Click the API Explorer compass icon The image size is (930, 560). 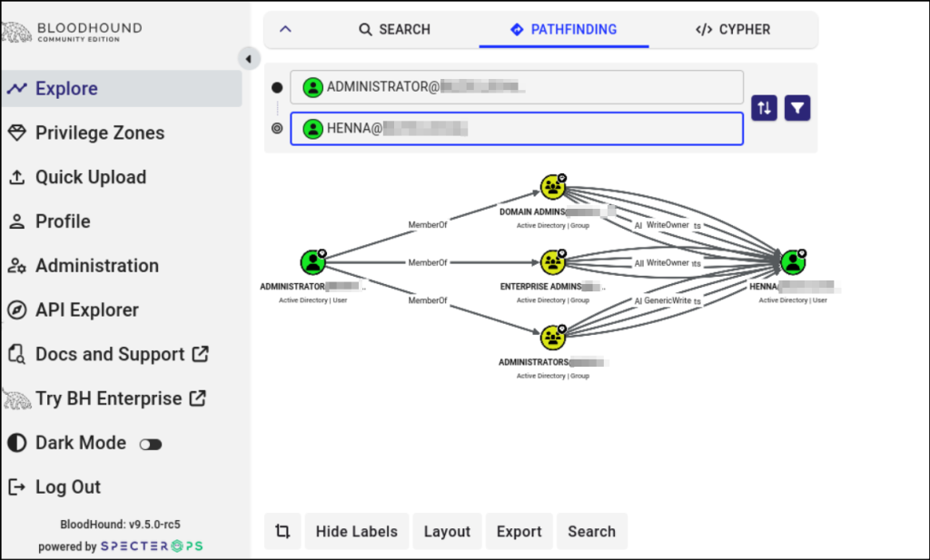point(16,309)
